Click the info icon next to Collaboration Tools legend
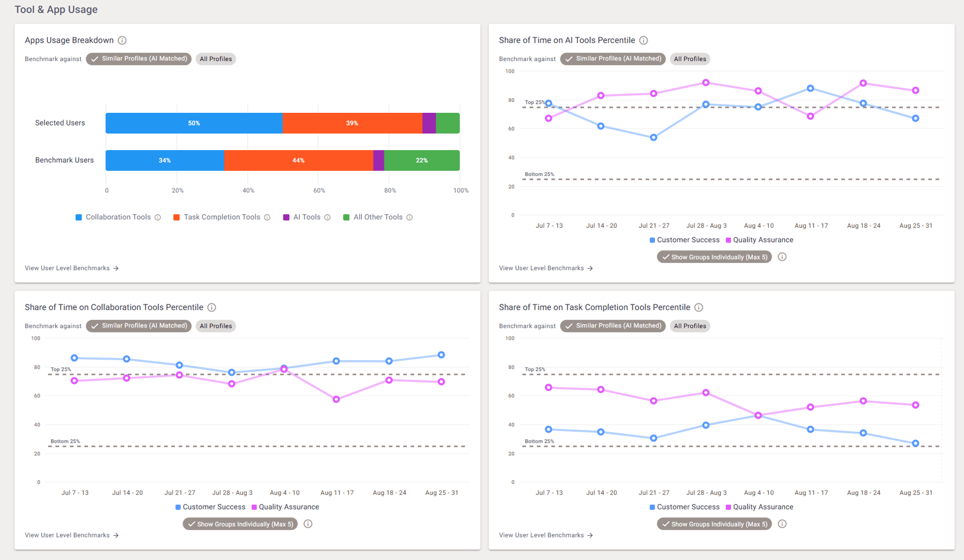 (159, 217)
